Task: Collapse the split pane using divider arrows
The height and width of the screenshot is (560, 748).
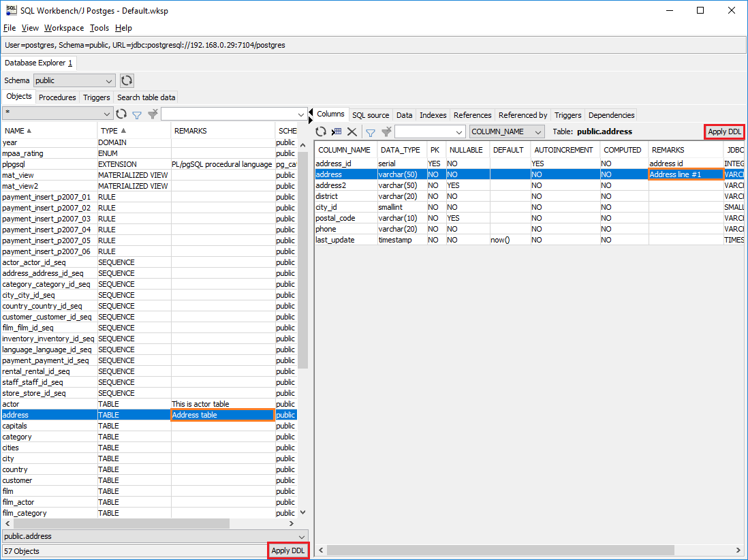Action: [311, 113]
